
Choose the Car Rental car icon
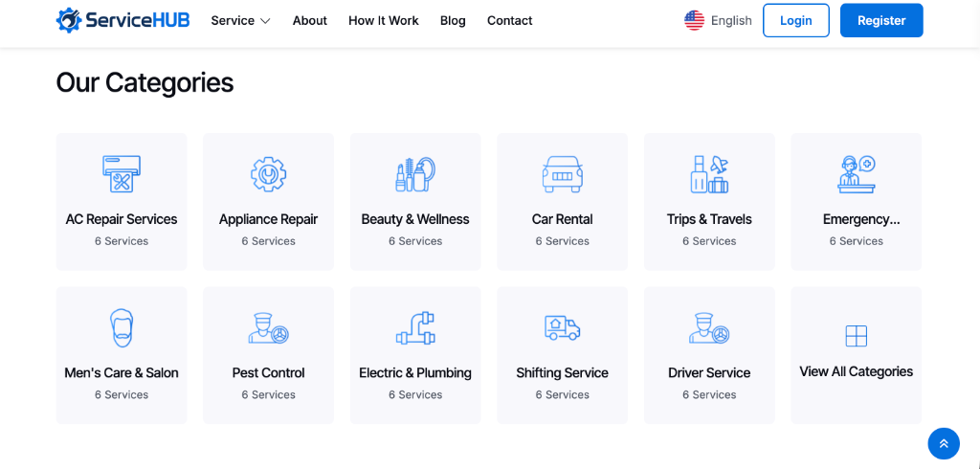click(x=562, y=174)
